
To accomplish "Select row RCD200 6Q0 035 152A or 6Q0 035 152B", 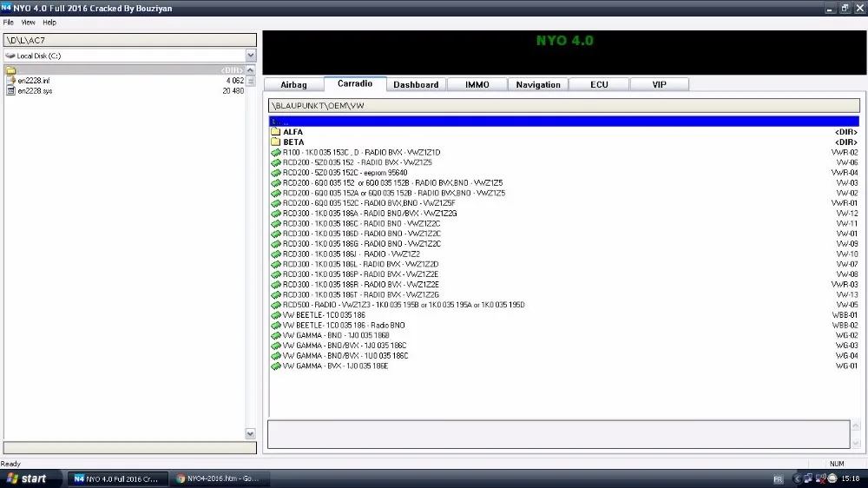I will click(564, 193).
